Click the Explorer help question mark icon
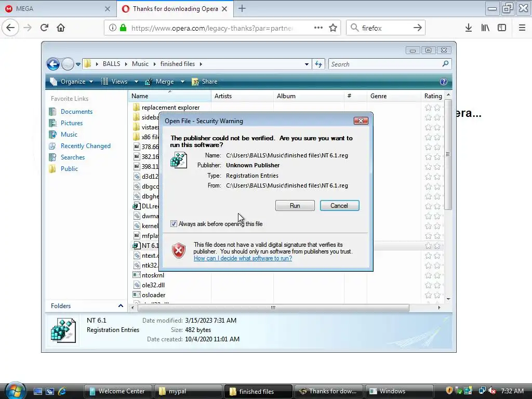Screen dimensions: 532x399 (444, 82)
